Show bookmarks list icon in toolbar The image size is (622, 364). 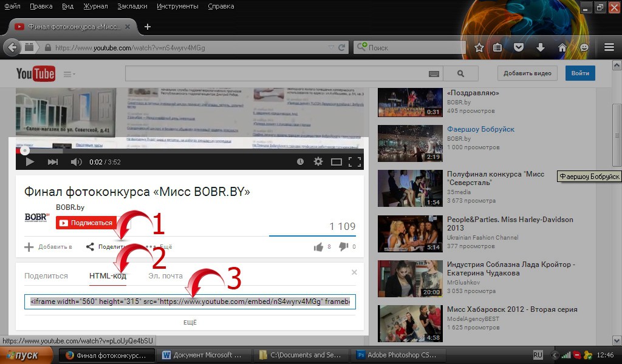coord(497,47)
